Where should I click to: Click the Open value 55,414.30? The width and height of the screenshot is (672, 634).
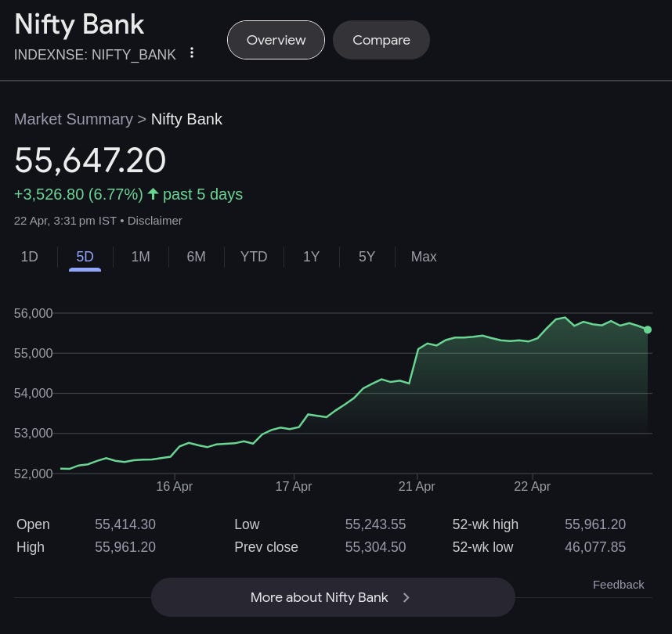pos(125,524)
